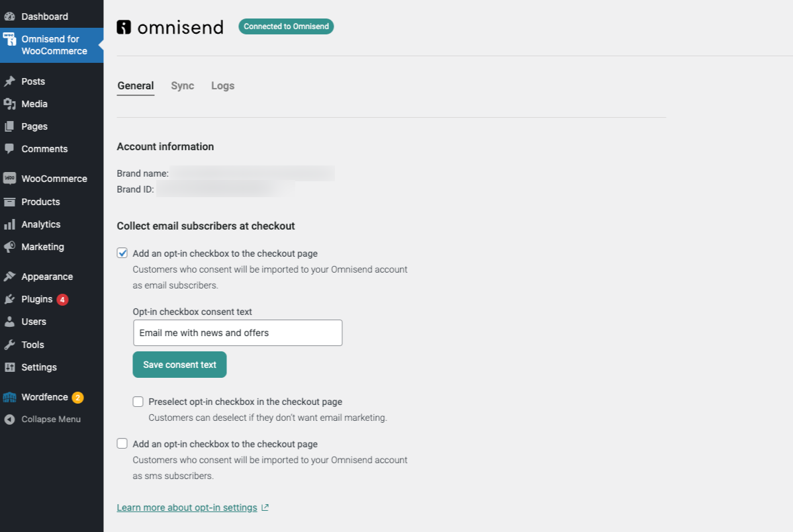This screenshot has height=532, width=793.
Task: Open Media library icon in sidebar
Action: point(9,104)
